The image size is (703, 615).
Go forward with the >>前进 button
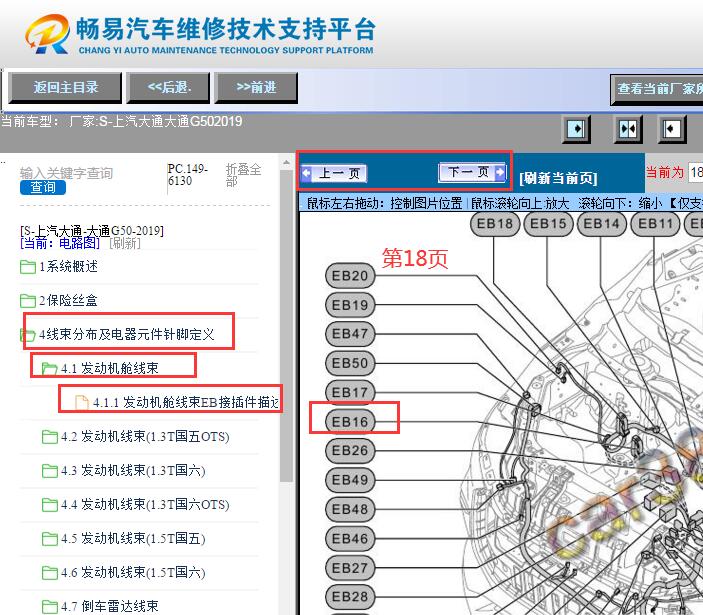click(x=256, y=88)
